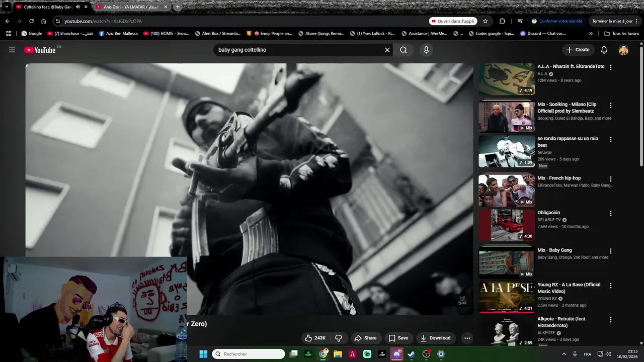Mute the Coltellino tab speaker icon

tap(77, 7)
